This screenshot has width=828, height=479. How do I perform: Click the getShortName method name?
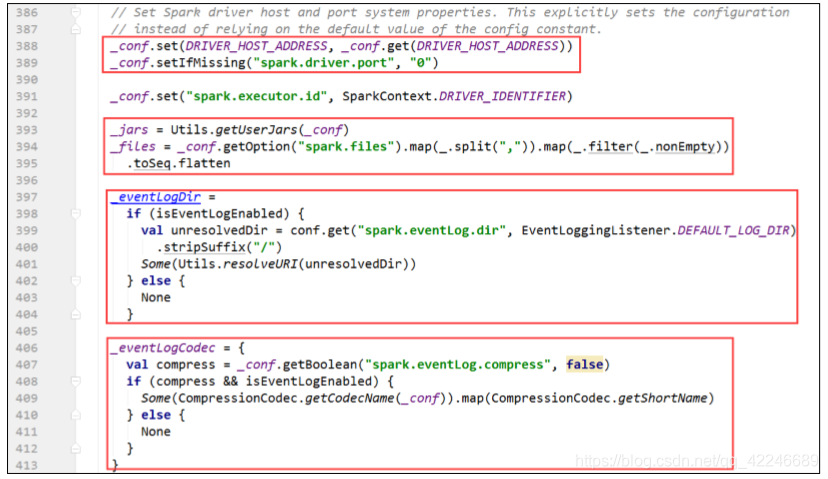click(663, 398)
